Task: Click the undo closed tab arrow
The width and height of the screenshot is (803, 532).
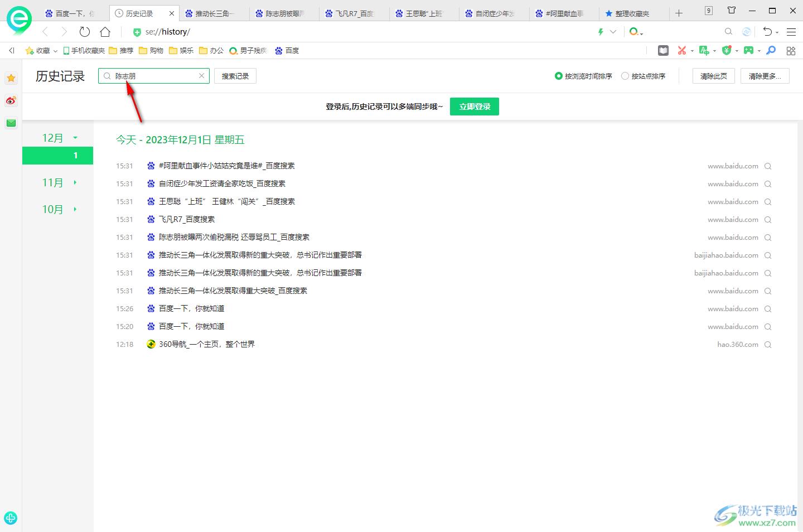Action: click(x=767, y=32)
